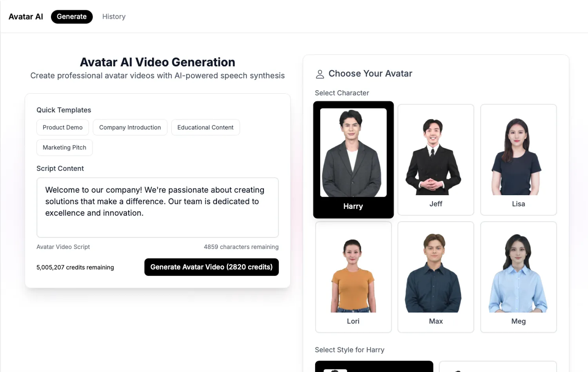Click the Avatar AI logo
Viewport: 588px width, 372px height.
26,16
